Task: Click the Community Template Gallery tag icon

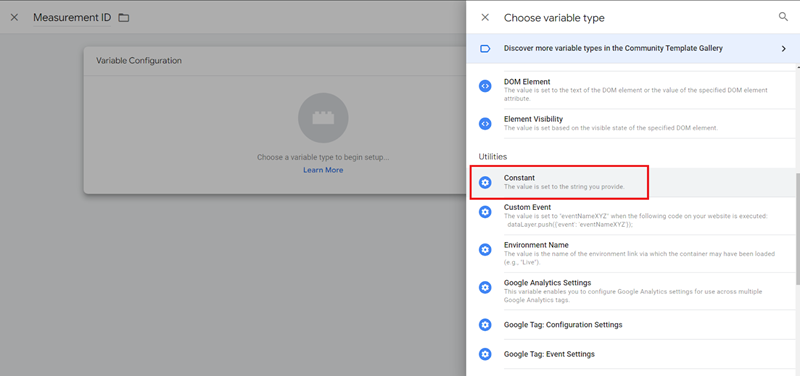Action: pyautogui.click(x=485, y=48)
